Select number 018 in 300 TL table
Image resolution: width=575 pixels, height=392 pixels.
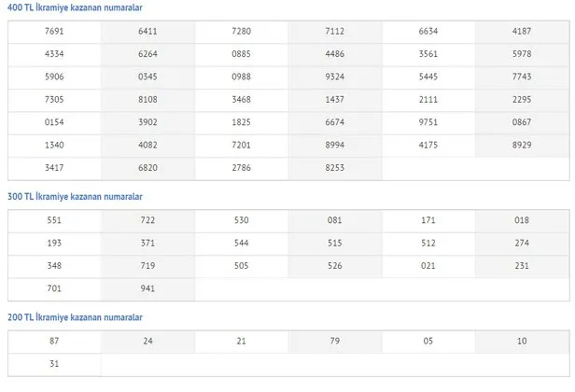tap(522, 220)
